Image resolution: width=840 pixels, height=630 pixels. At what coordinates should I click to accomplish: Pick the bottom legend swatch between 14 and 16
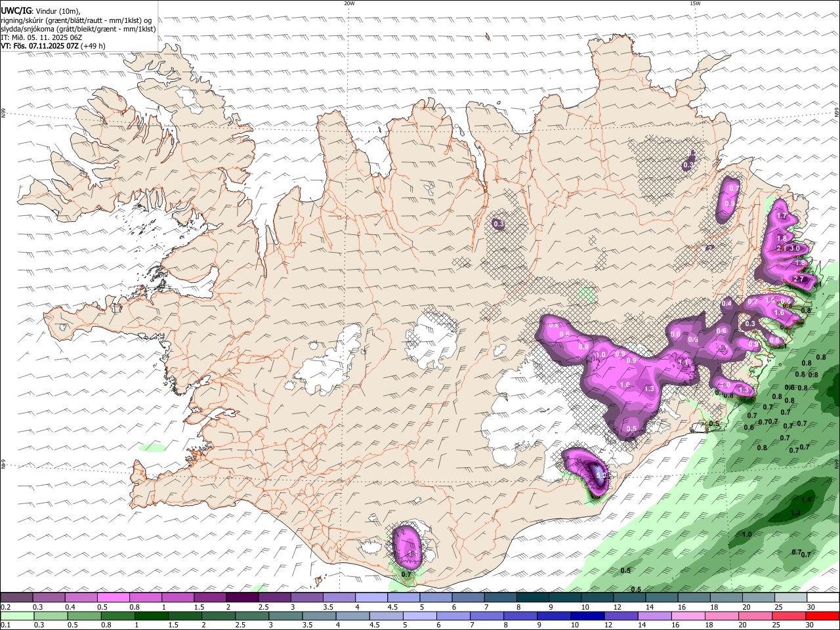[654, 616]
